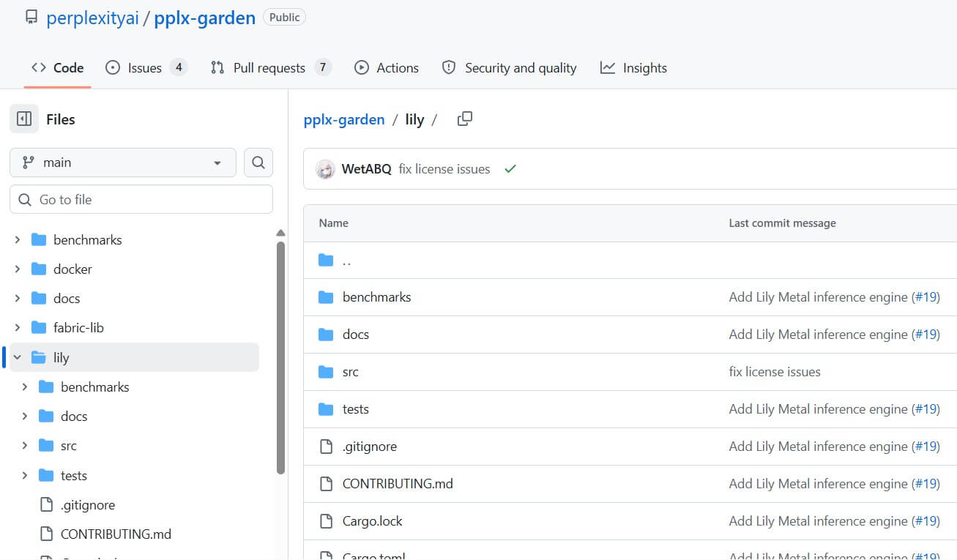Image resolution: width=957 pixels, height=560 pixels.
Task: Open the latest commit 'fix license issues'
Action: point(444,169)
